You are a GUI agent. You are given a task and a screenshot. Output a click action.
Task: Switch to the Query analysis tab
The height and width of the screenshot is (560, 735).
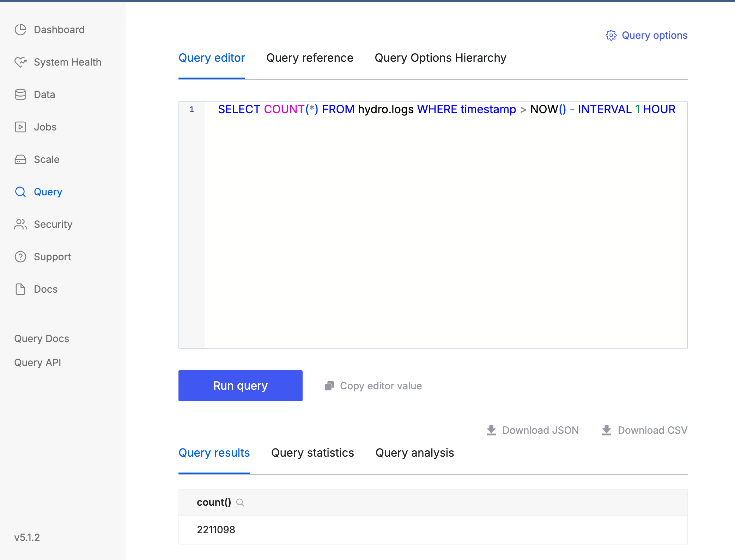[x=415, y=453]
